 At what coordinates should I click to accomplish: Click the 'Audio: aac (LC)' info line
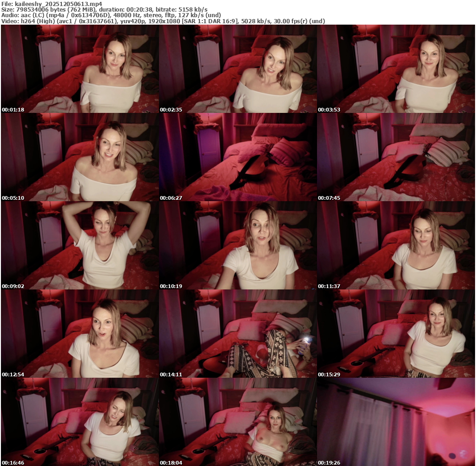pos(111,15)
